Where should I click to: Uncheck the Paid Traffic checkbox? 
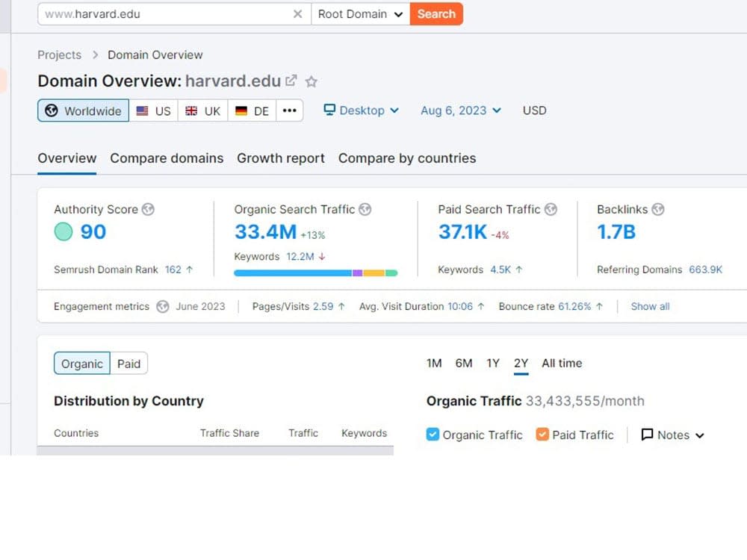tap(542, 435)
